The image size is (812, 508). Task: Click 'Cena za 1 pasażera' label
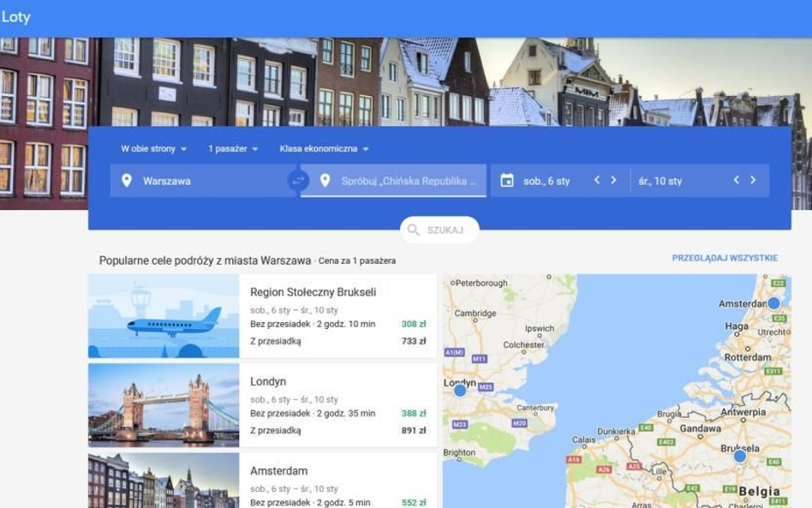[357, 261]
